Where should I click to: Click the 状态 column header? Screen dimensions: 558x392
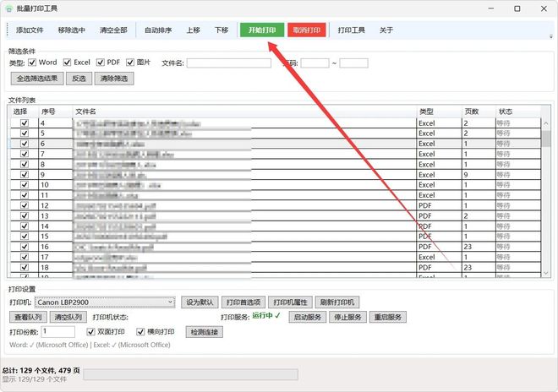pyautogui.click(x=518, y=112)
